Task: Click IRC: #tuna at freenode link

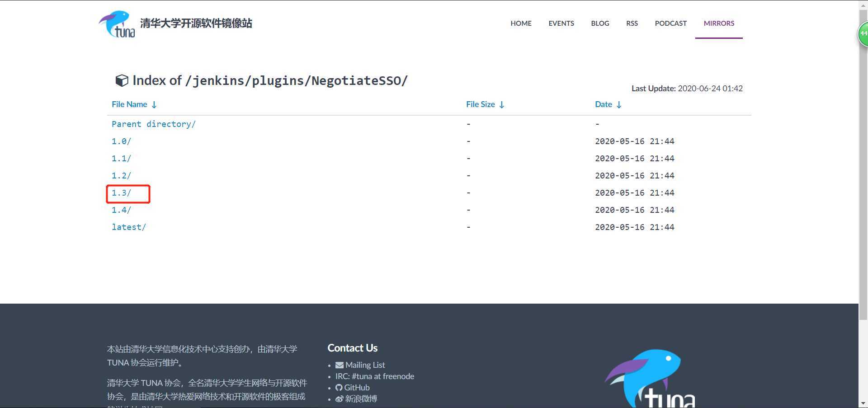Action: pos(375,376)
